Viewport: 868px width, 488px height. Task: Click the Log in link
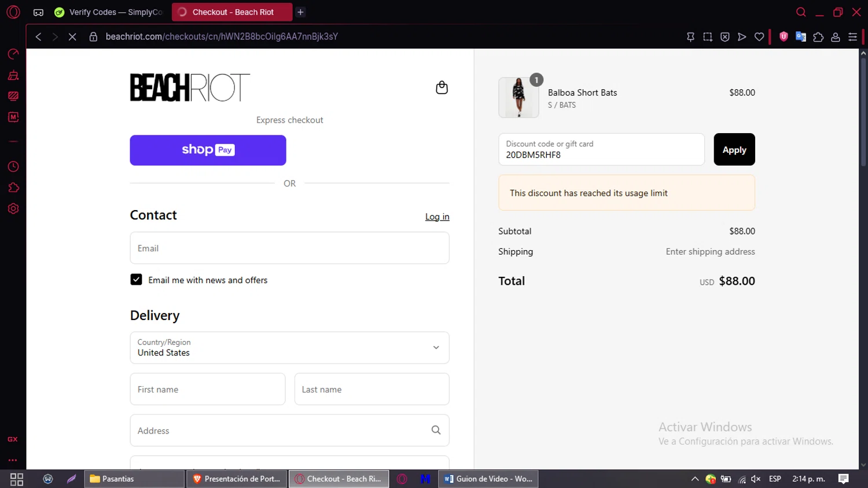pyautogui.click(x=437, y=217)
